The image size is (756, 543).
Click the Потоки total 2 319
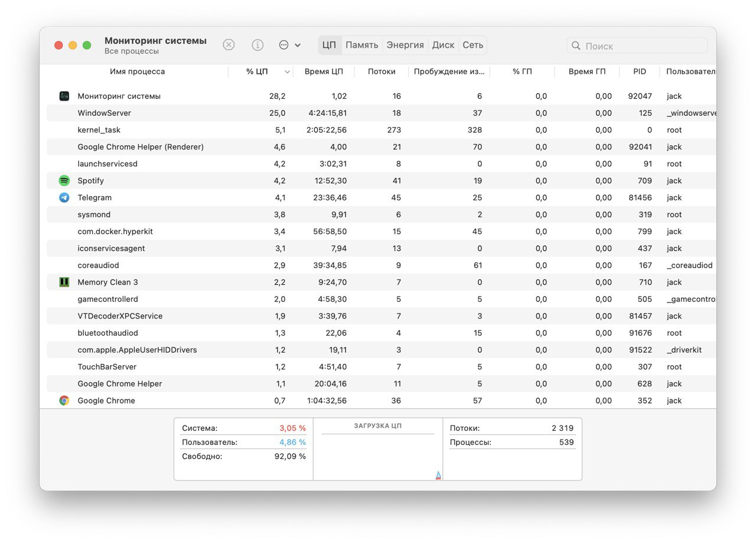562,428
